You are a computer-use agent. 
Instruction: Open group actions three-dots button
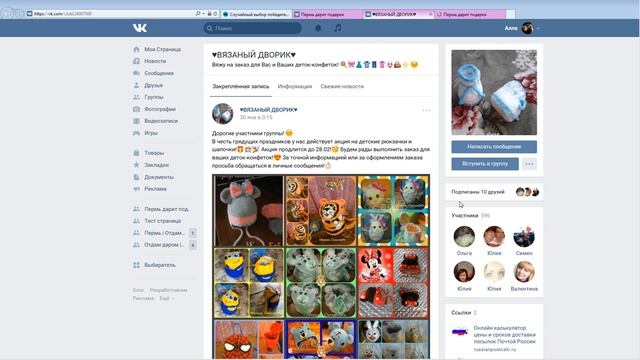point(529,164)
